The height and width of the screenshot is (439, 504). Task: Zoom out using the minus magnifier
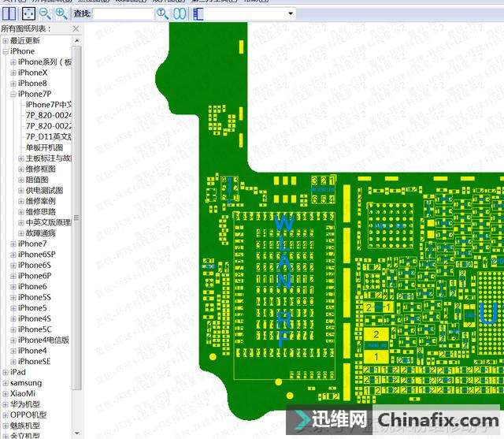(45, 13)
